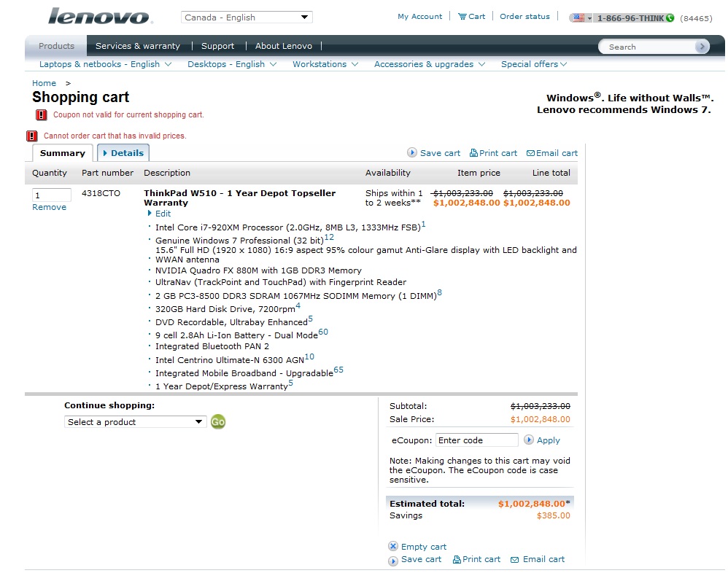
Task: Remove the ThinkPad W510 item
Action: click(x=49, y=207)
